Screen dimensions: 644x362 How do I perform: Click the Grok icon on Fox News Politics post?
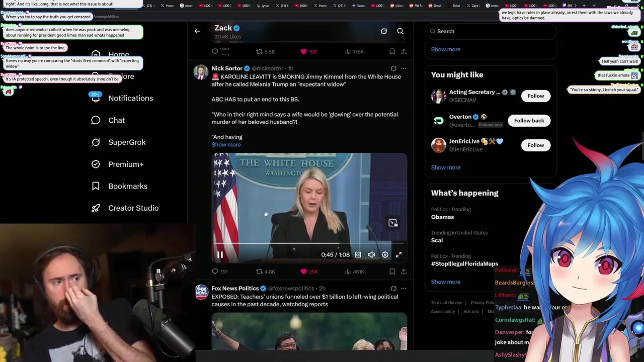393,289
